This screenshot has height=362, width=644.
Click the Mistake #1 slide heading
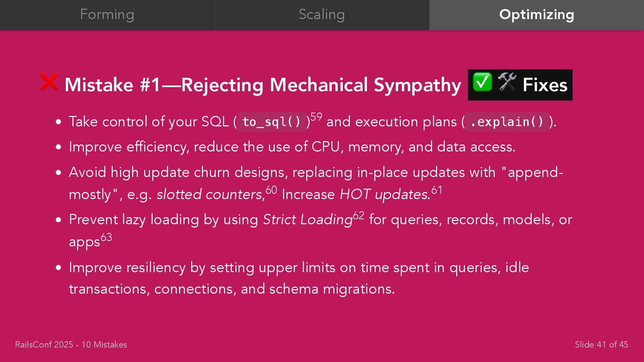[x=263, y=85]
